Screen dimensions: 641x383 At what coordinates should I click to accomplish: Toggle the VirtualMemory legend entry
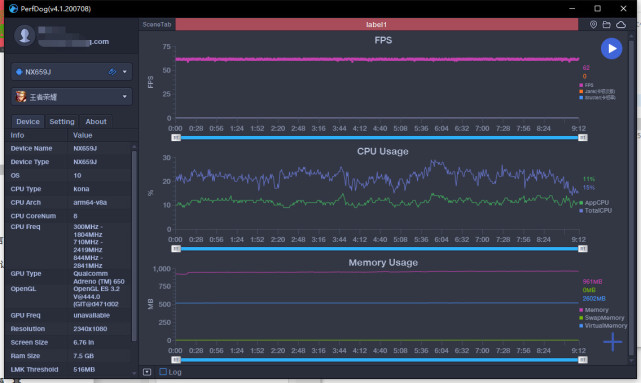pos(603,326)
